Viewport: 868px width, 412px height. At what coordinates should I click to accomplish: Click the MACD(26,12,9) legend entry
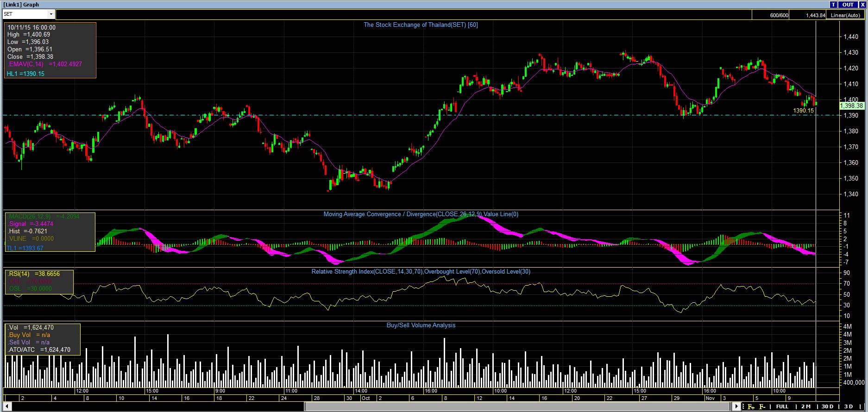44,217
